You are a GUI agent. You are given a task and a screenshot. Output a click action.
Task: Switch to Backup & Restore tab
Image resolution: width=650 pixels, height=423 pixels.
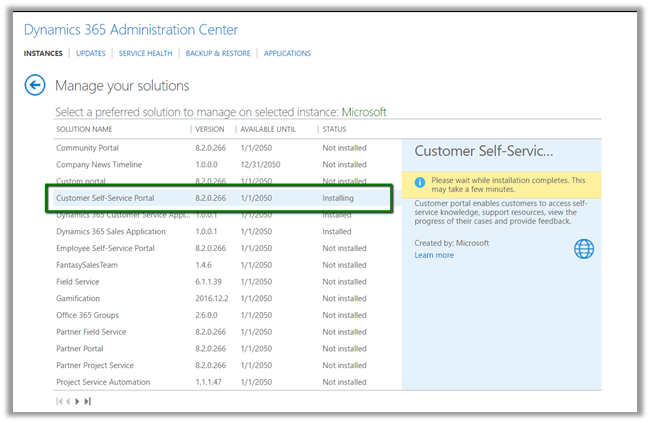(x=216, y=54)
